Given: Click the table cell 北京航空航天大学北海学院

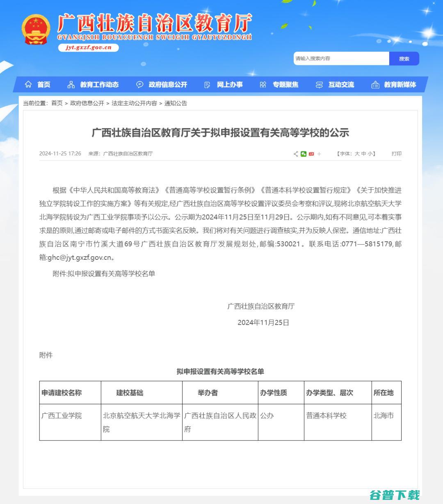Looking at the screenshot, I should pyautogui.click(x=142, y=422).
